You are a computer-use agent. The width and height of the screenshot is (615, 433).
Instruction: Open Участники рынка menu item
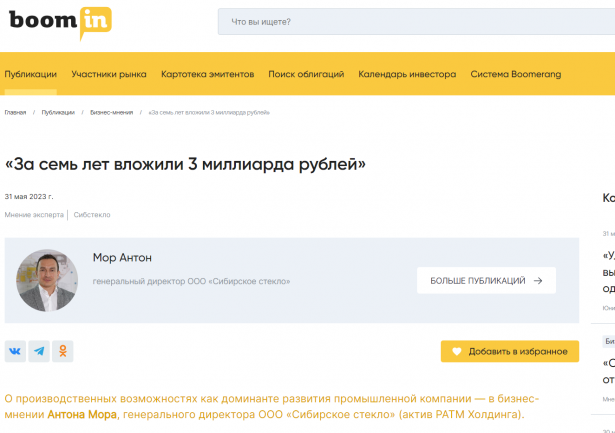coord(109,74)
